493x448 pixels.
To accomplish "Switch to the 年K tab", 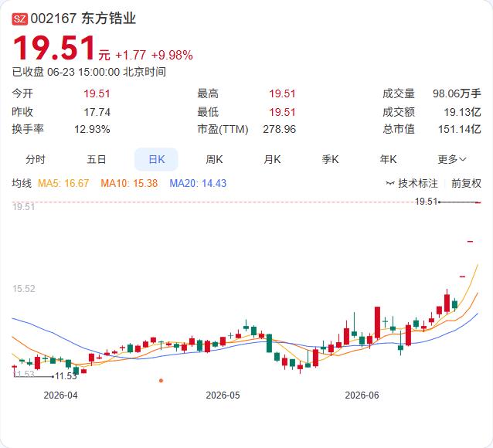I will click(x=388, y=159).
